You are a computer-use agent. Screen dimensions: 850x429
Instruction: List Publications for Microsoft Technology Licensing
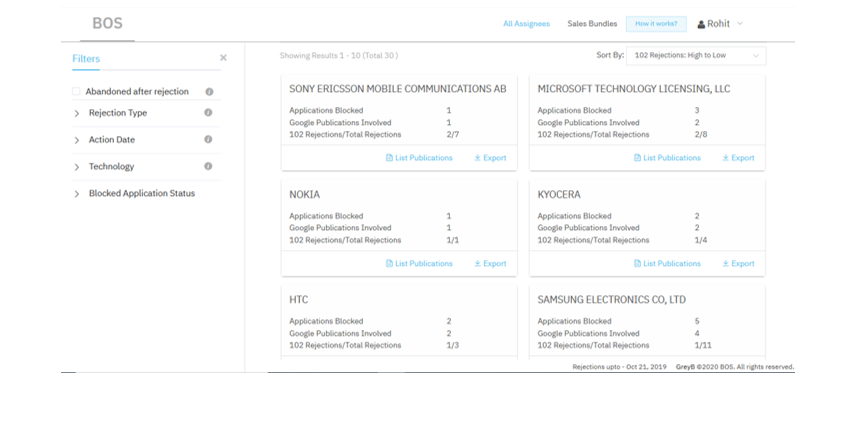[x=667, y=158]
